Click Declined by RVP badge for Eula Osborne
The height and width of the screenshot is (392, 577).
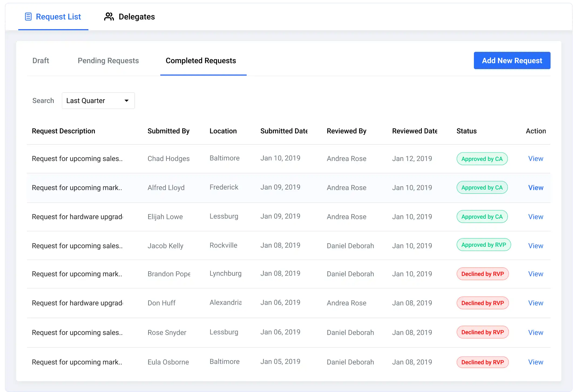[x=483, y=362]
